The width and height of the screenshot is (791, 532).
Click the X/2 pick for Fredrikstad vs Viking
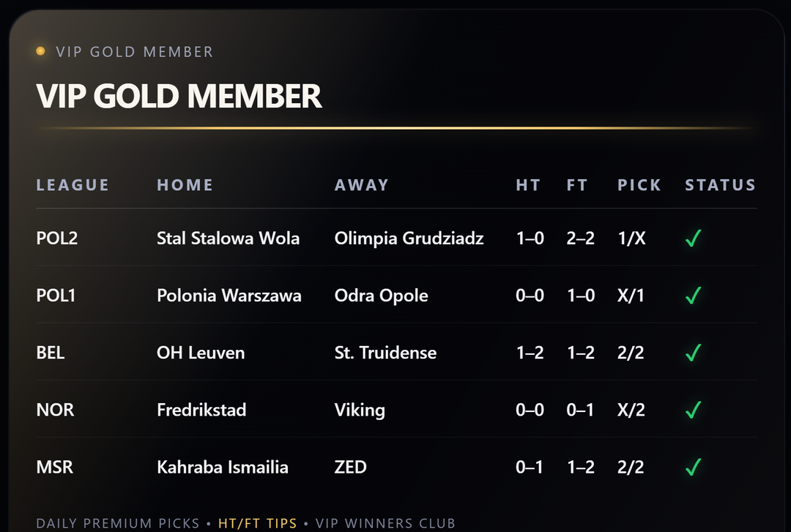(631, 410)
